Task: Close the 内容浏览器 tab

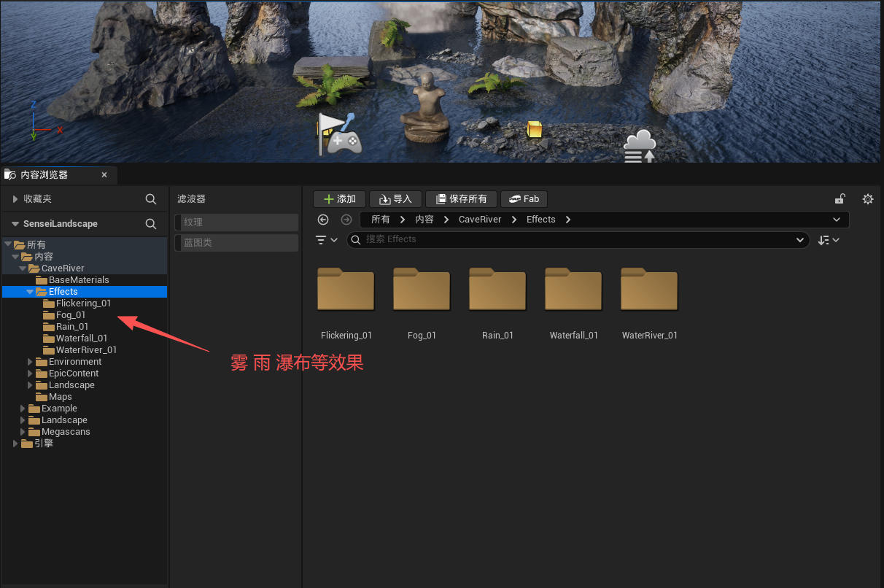Action: click(x=104, y=175)
